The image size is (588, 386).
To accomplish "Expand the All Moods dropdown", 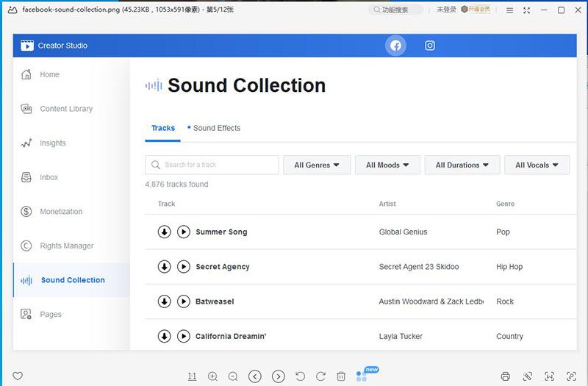I will point(387,165).
